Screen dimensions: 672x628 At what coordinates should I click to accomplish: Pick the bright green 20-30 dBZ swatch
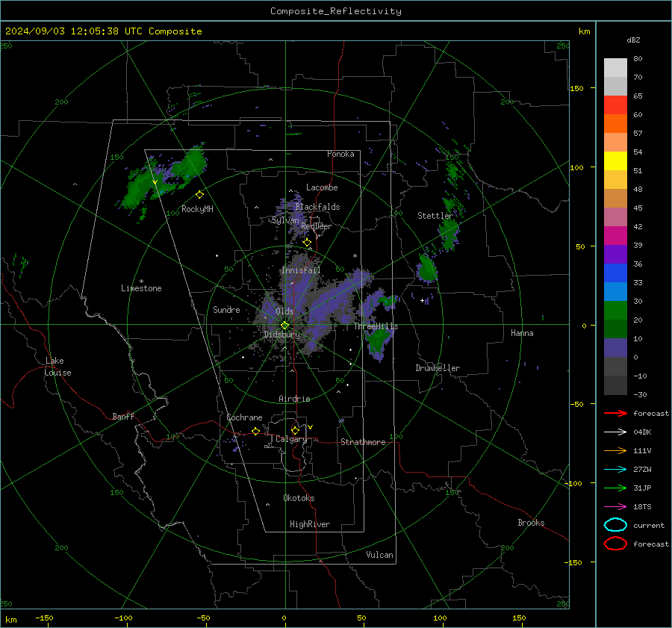click(615, 310)
